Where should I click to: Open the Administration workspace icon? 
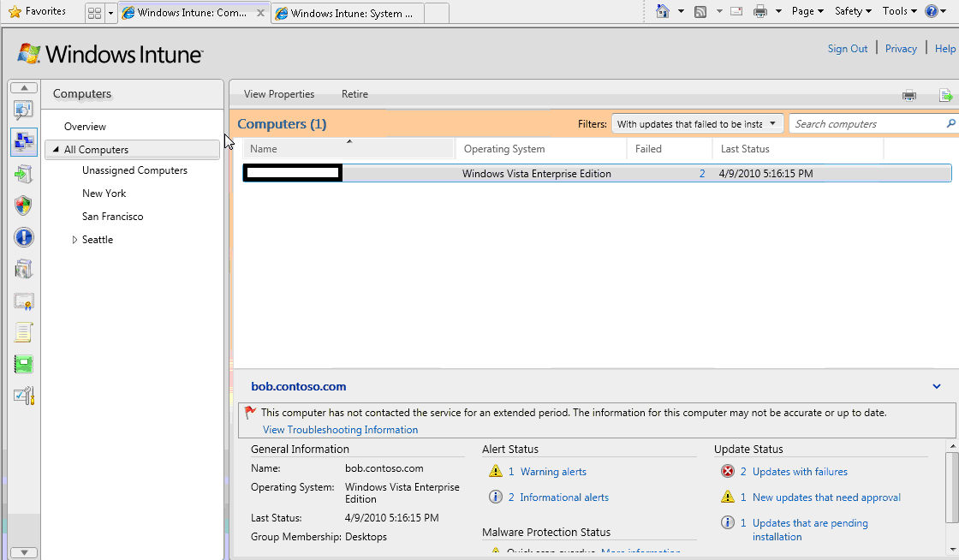(x=23, y=396)
